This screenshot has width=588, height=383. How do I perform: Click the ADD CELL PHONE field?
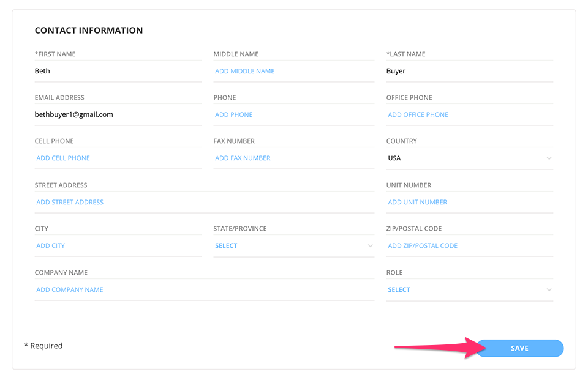(63, 158)
